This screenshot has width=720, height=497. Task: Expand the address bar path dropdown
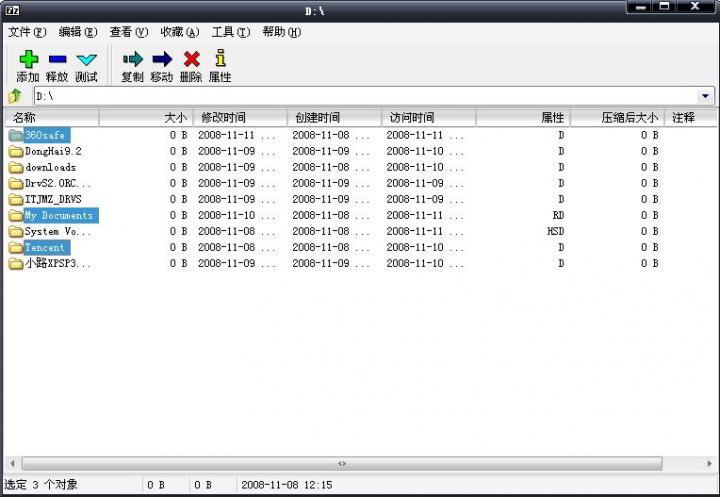click(706, 96)
